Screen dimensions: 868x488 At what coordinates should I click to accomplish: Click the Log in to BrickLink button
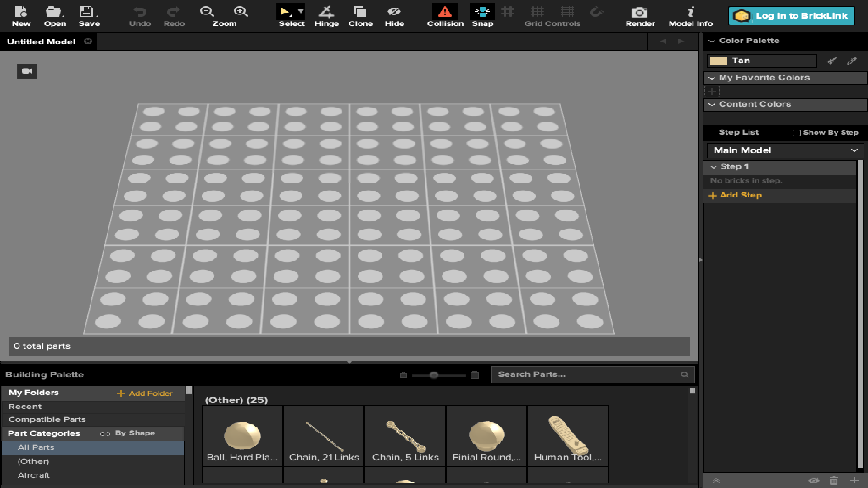pyautogui.click(x=792, y=16)
